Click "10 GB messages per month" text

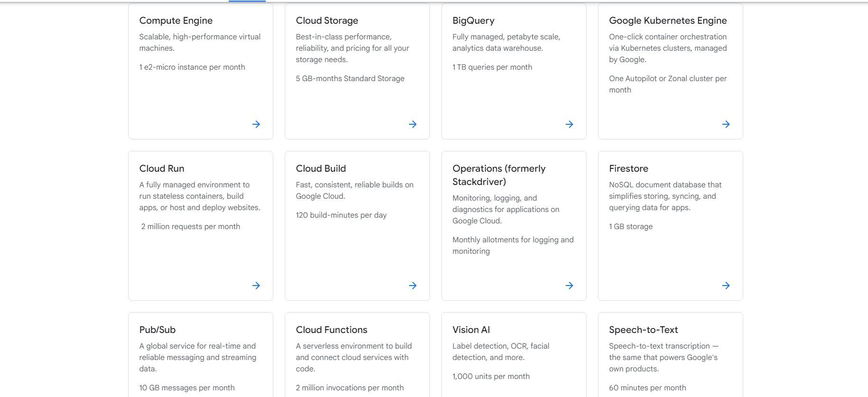(x=187, y=388)
